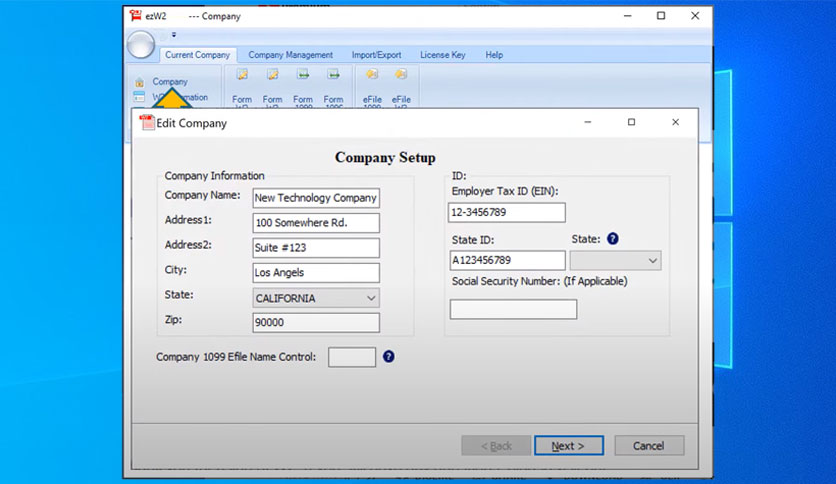Viewport: 836px width, 484px height.
Task: Click the Company Name field
Action: click(x=316, y=198)
